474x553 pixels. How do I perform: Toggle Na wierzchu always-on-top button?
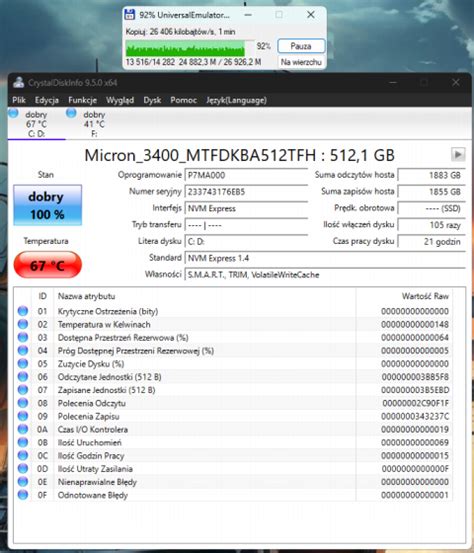click(301, 62)
